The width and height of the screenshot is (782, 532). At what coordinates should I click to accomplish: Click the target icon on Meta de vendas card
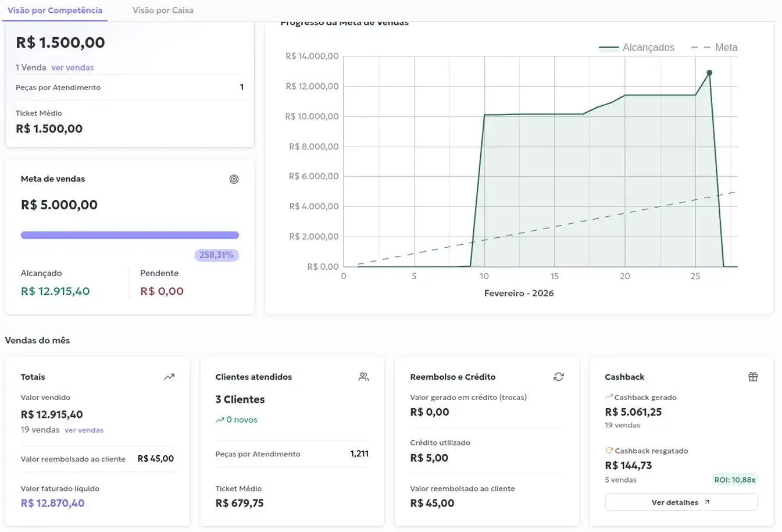tap(234, 179)
